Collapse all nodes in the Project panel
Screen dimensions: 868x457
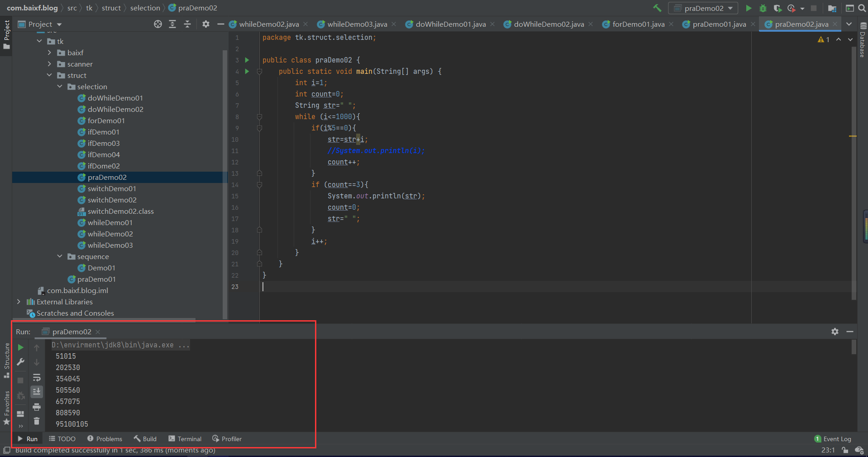pyautogui.click(x=187, y=24)
